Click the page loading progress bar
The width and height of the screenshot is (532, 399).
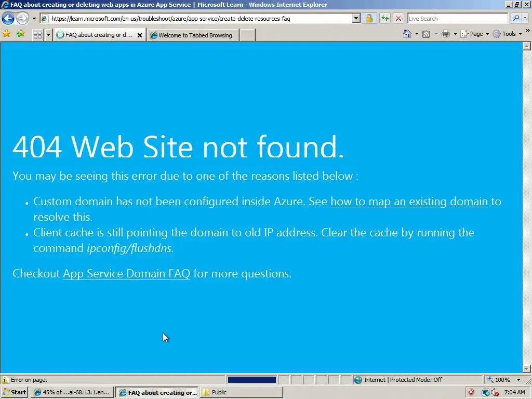click(x=252, y=380)
